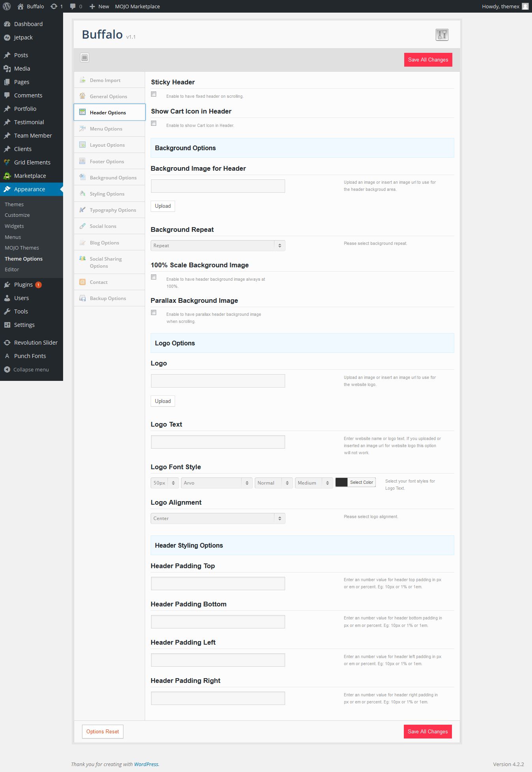Click the Users icon in sidebar
This screenshot has width=532, height=772.
coord(7,298)
